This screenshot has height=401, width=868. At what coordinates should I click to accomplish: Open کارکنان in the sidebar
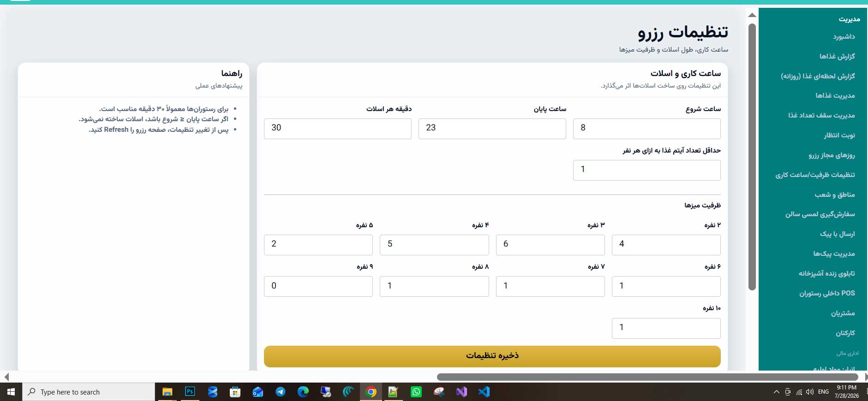point(845,333)
